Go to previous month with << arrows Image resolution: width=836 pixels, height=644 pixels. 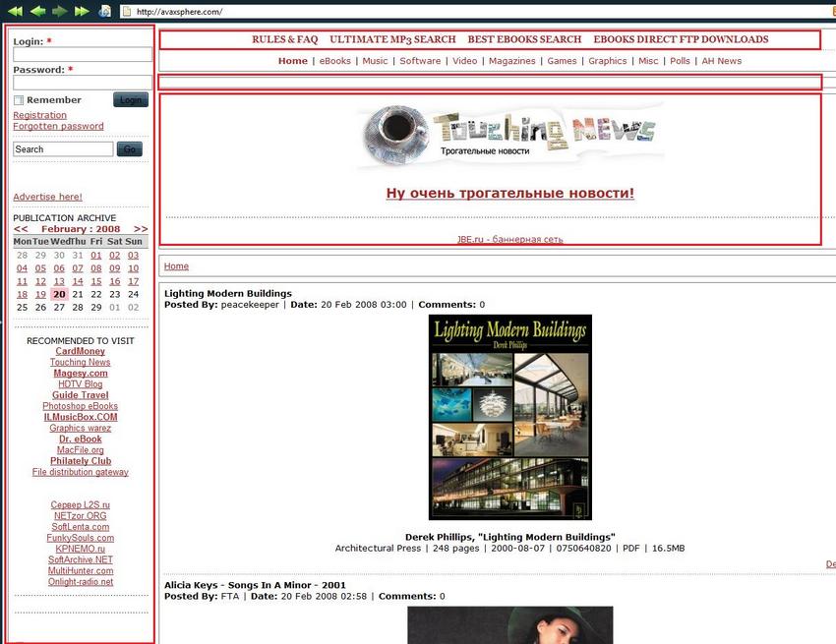[21, 229]
